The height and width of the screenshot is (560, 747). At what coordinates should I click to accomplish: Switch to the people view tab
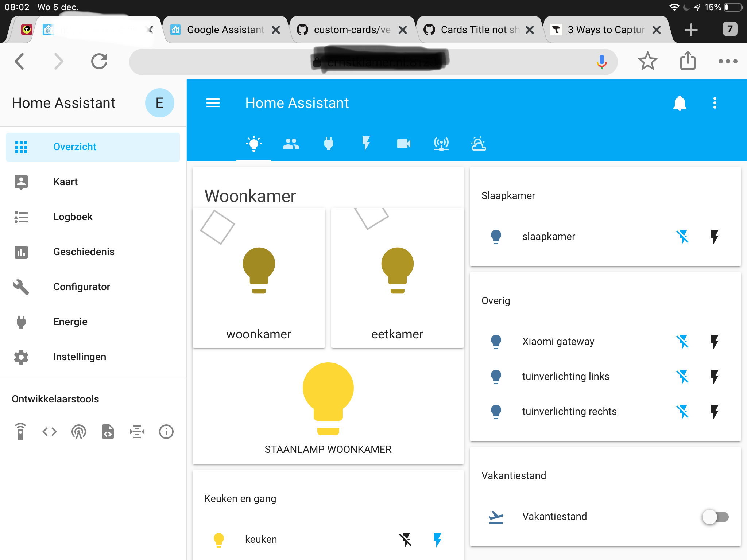coord(291,144)
